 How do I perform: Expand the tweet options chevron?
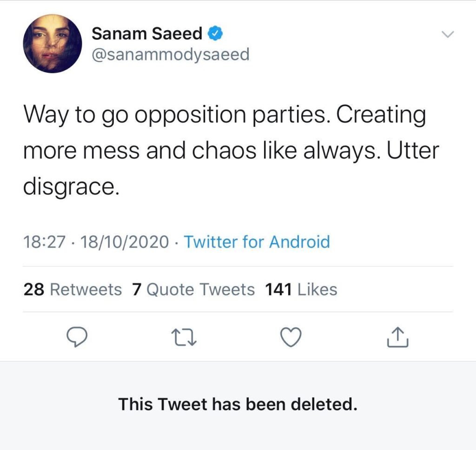coord(447,34)
